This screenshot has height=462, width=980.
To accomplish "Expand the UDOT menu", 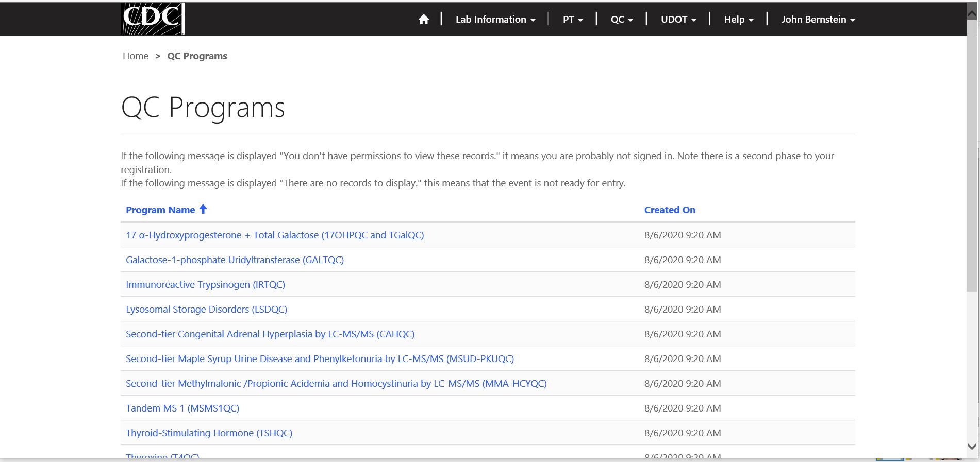I will coord(678,20).
